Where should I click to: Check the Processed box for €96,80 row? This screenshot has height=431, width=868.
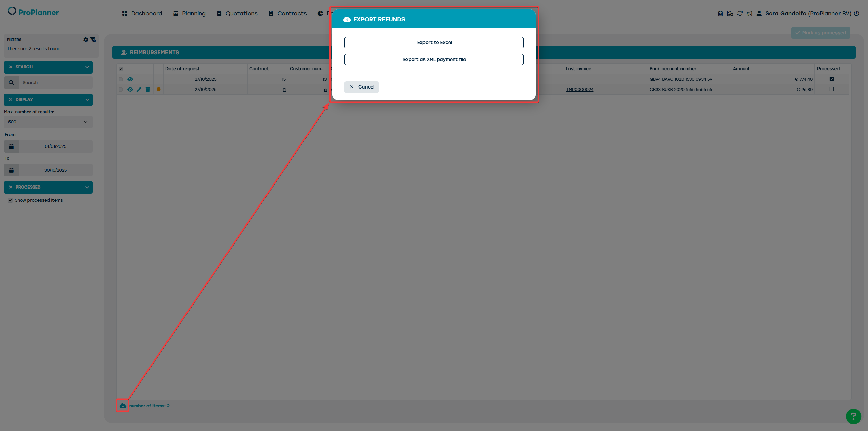tap(831, 90)
